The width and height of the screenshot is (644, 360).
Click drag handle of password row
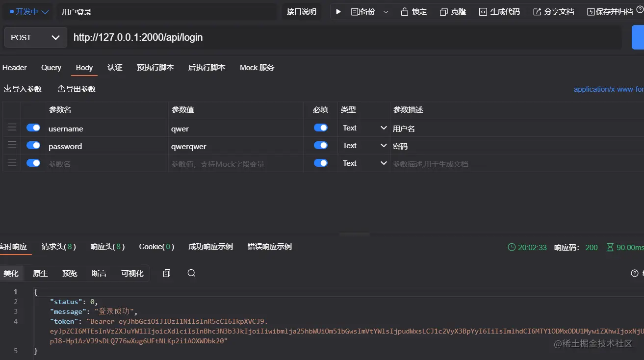(x=12, y=145)
